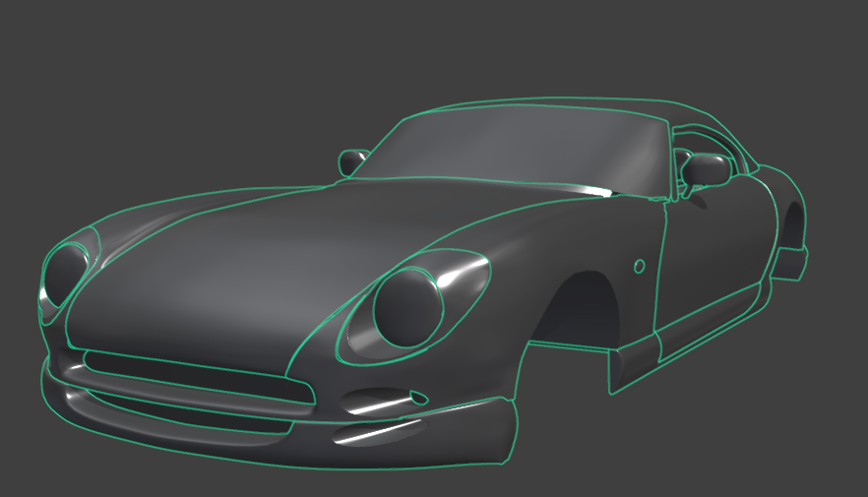Click the rear bumper corner
The height and width of the screenshot is (497, 868).
[792, 263]
